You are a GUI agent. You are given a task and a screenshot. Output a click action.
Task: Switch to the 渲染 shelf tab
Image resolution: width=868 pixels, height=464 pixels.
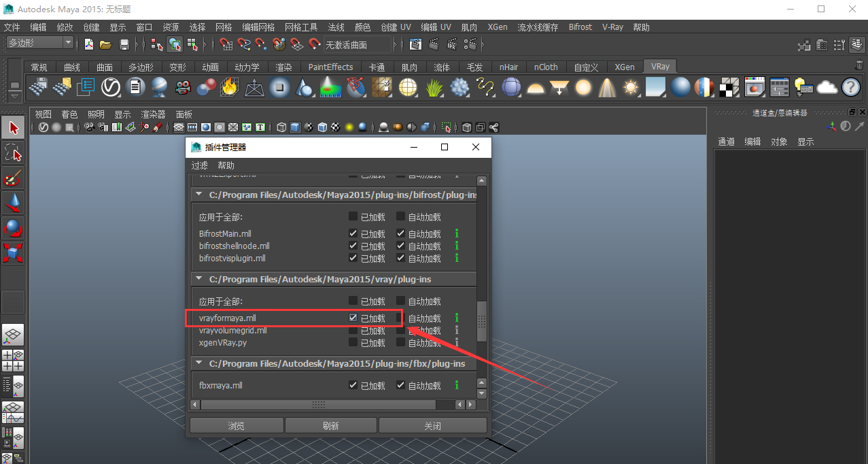click(283, 67)
